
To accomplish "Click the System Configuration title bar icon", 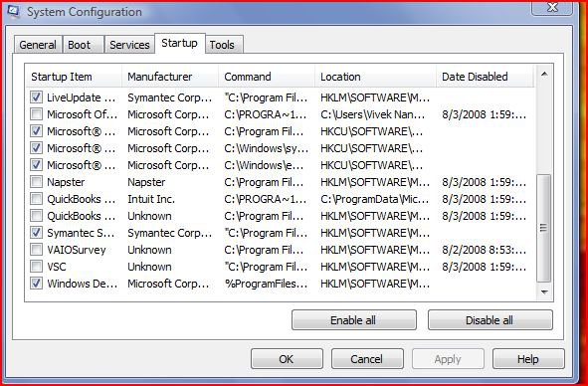I will (14, 12).
